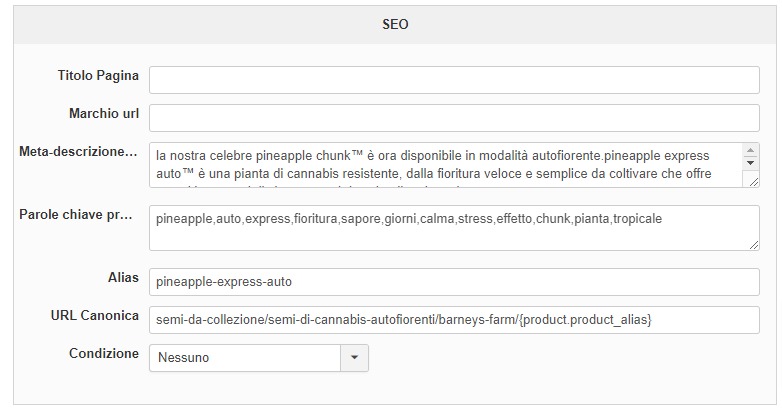Viewport: 782px width, 408px height.
Task: Click the Meta-descrizione scrollbar down arrow
Action: pos(751,166)
